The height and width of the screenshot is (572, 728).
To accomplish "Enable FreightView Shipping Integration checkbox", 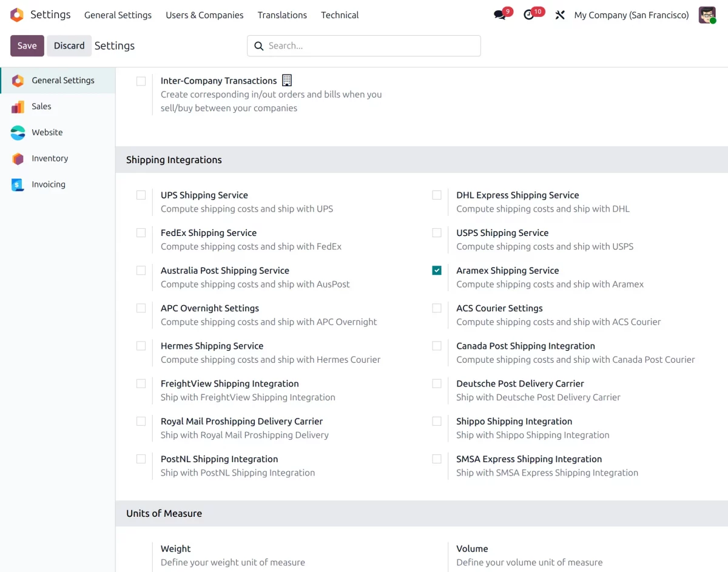I will 141,383.
